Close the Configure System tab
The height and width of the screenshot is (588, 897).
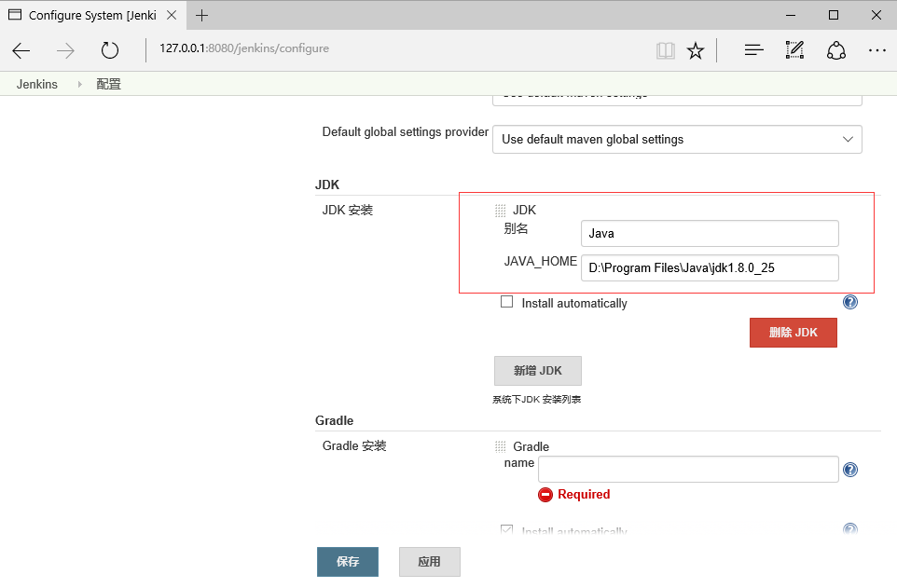tap(171, 15)
